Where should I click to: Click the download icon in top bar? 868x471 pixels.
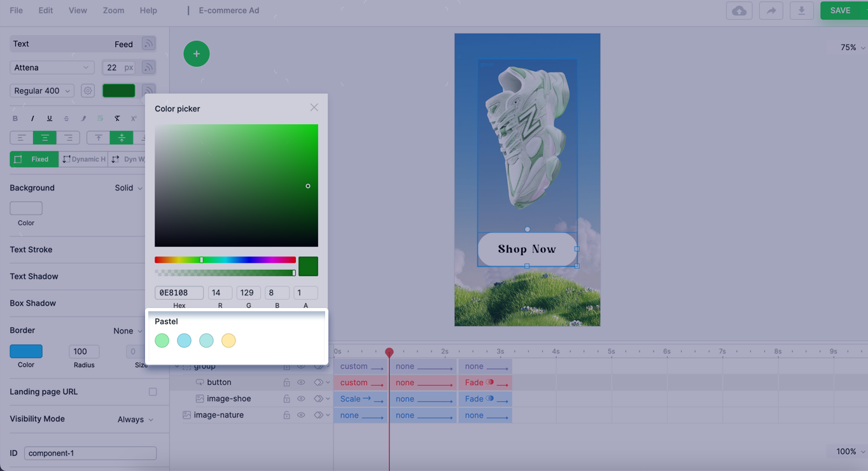point(802,10)
